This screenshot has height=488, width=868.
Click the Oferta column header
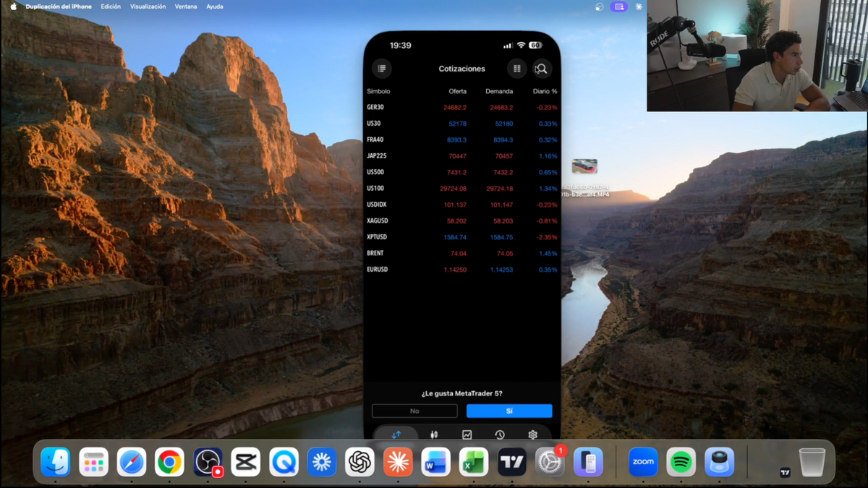458,92
